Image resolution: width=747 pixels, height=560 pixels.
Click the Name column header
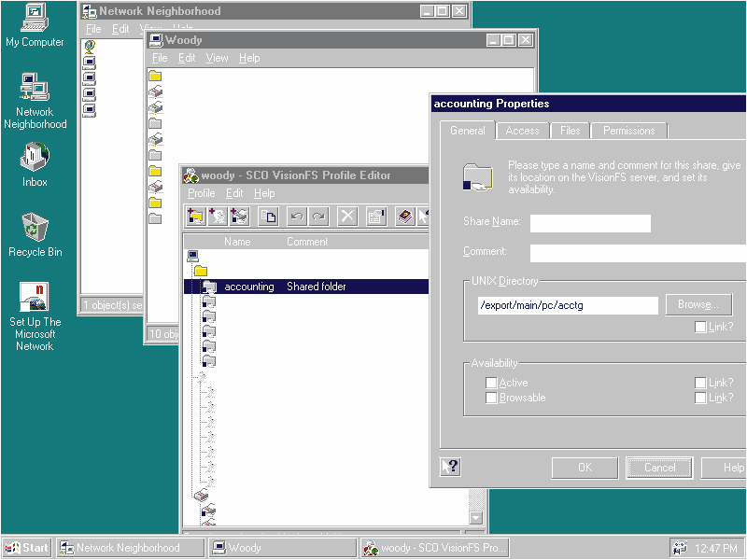[x=237, y=242]
